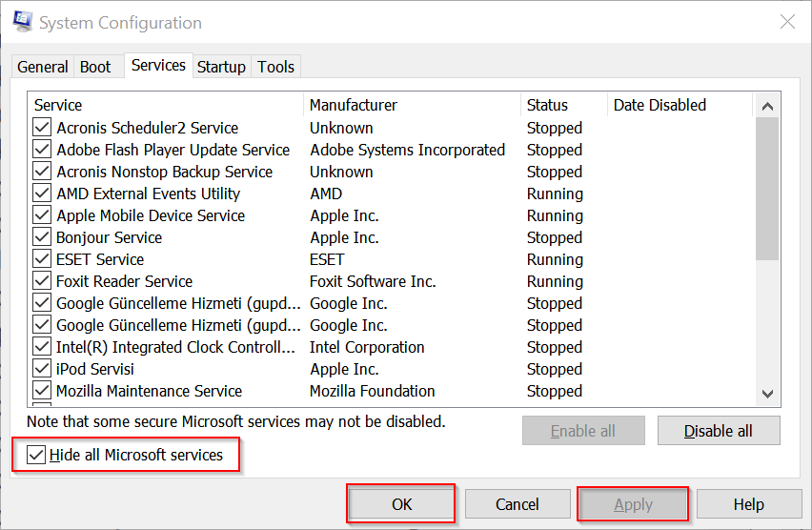
Task: Open the Boot tab
Action: coord(95,67)
